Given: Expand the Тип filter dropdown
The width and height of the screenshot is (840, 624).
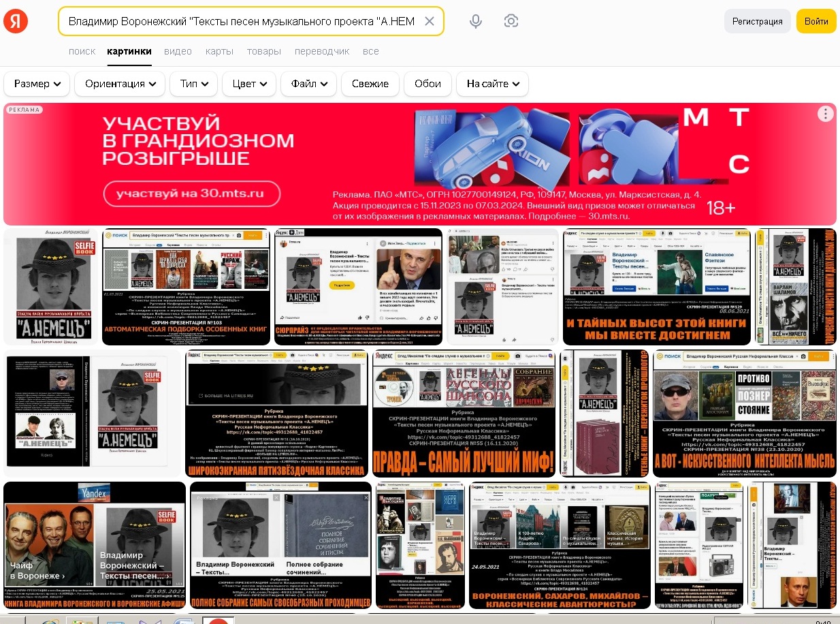Looking at the screenshot, I should [x=194, y=84].
